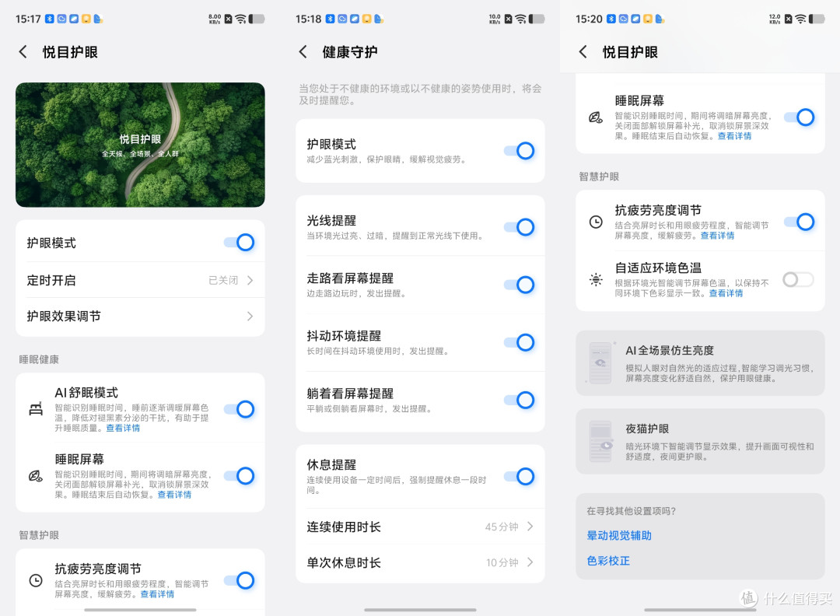Tap the 睡眠屏幕 leaf icon on 15:17 screen
Screen dimensions: 840x616
(35, 476)
